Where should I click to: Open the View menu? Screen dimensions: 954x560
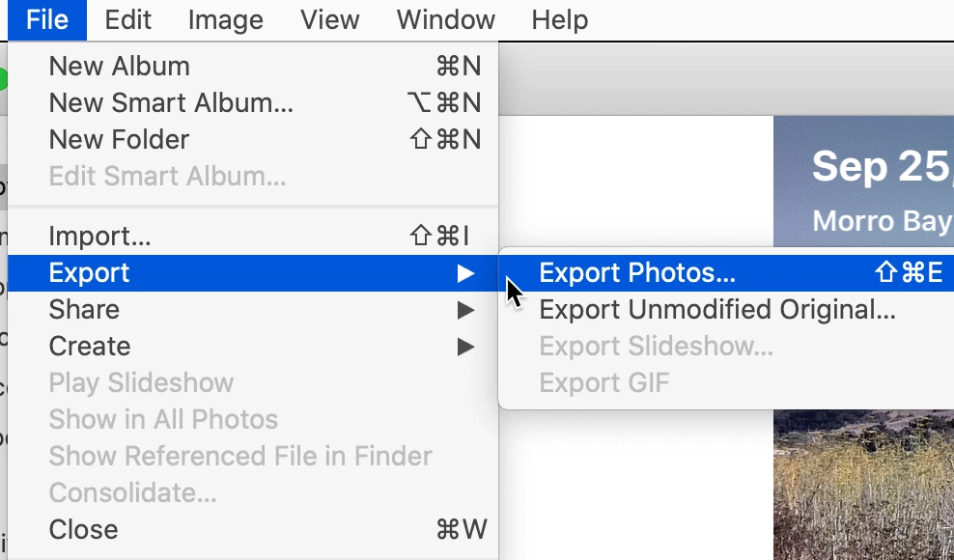pyautogui.click(x=330, y=20)
